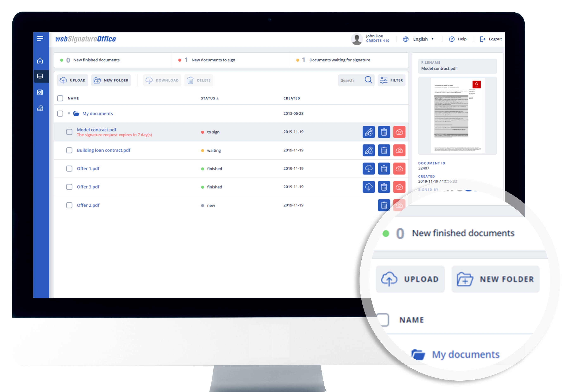This screenshot has height=392, width=572.
Task: Open the safe/archive icon in sidebar
Action: pos(40,92)
